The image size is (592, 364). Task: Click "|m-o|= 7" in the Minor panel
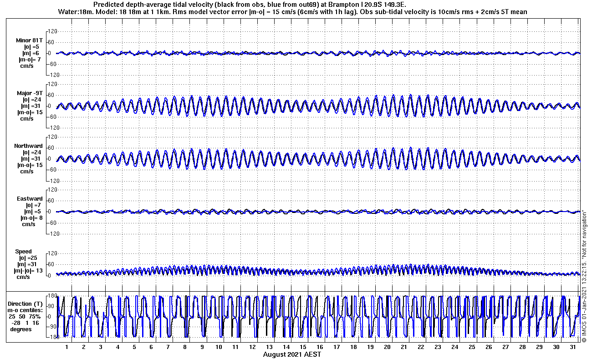coord(30,60)
